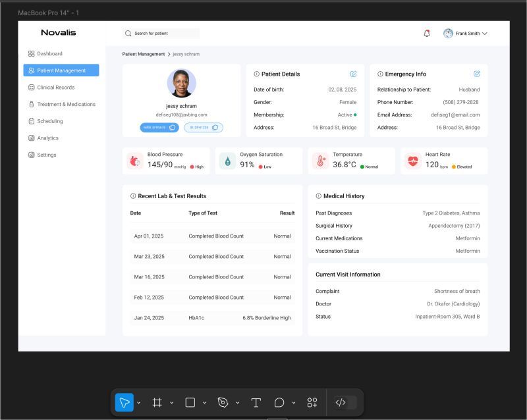
Task: Select the Pen tool
Action: (x=223, y=402)
